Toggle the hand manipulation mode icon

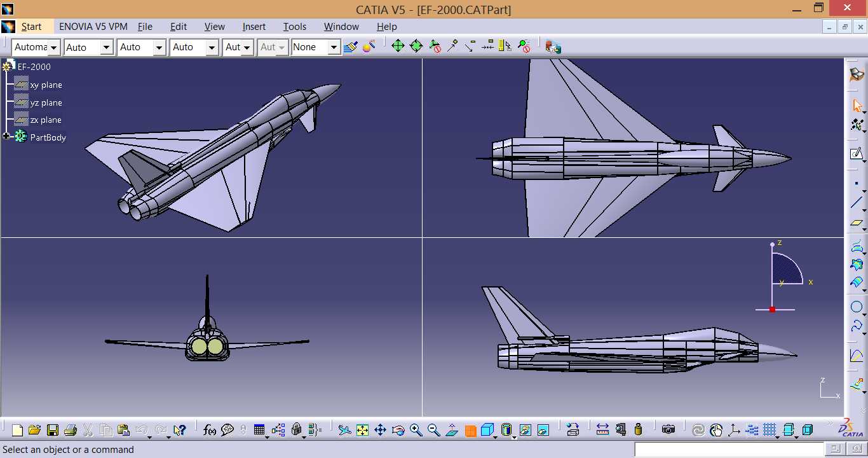(716, 431)
